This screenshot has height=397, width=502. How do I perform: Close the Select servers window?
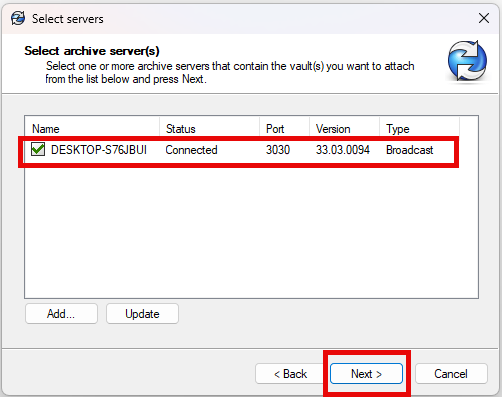484,18
